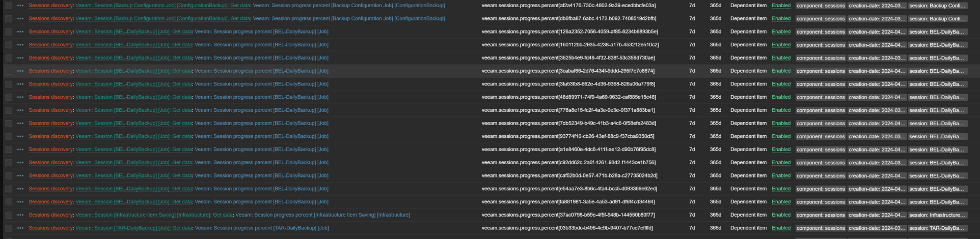Select checkbox for item key e54aa7e3
Viewport: 980px width, 239px height.
pos(9,189)
